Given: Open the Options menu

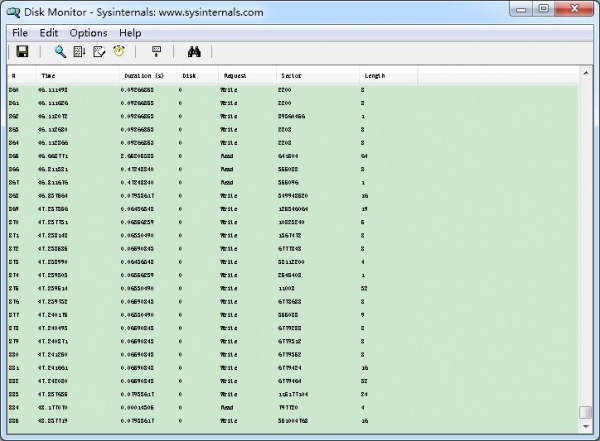Looking at the screenshot, I should pos(88,33).
